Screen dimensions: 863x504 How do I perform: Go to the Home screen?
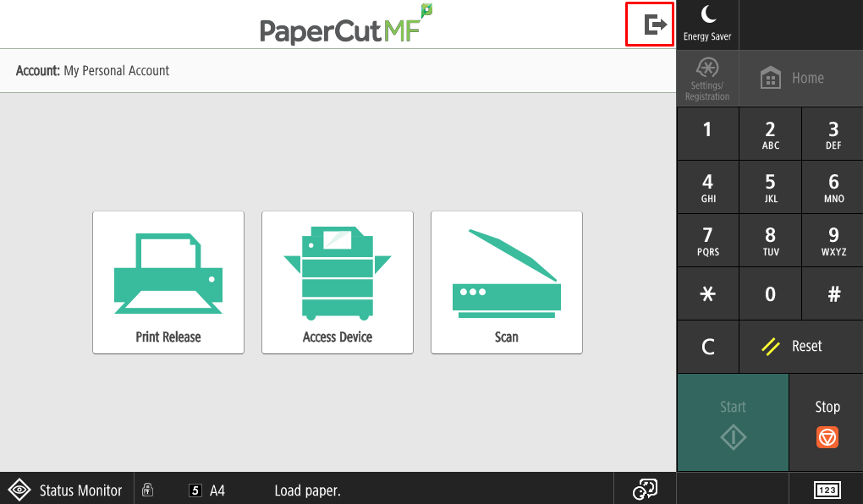[800, 78]
